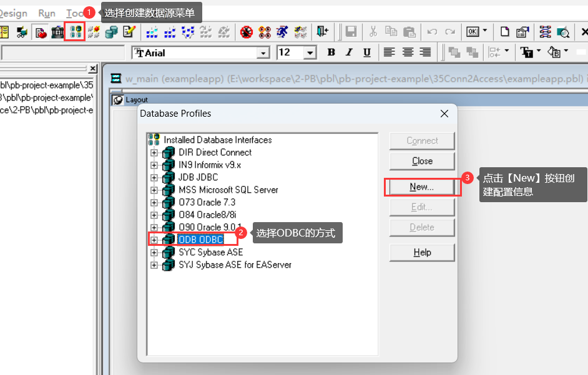Click the Select and Debug icon

click(x=265, y=32)
